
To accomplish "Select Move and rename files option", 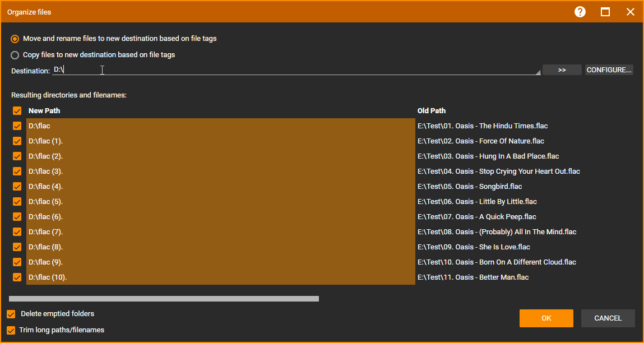I will tap(15, 39).
